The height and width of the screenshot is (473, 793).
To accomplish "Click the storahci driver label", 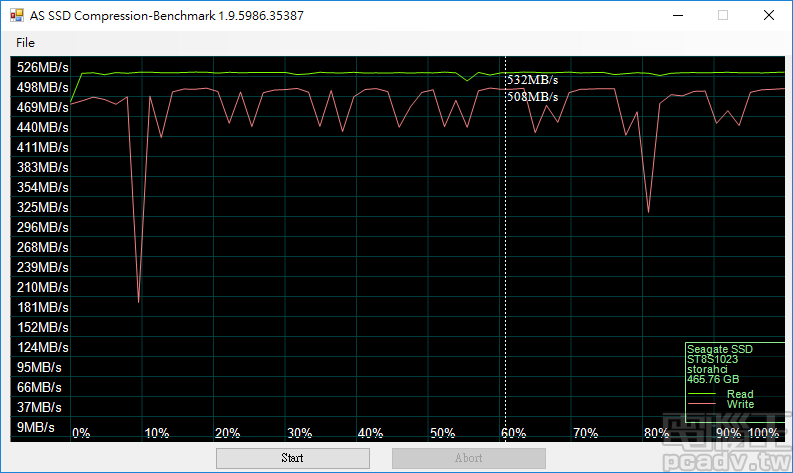I will pos(707,369).
